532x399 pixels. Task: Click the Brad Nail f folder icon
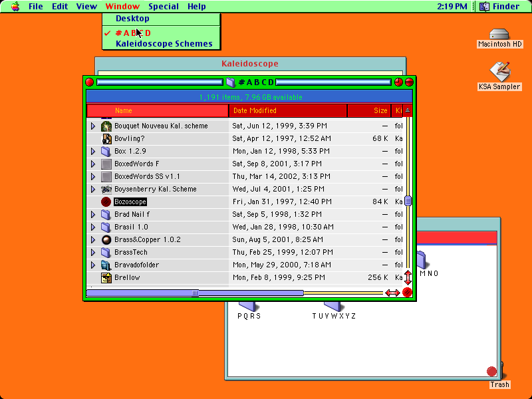pyautogui.click(x=106, y=214)
